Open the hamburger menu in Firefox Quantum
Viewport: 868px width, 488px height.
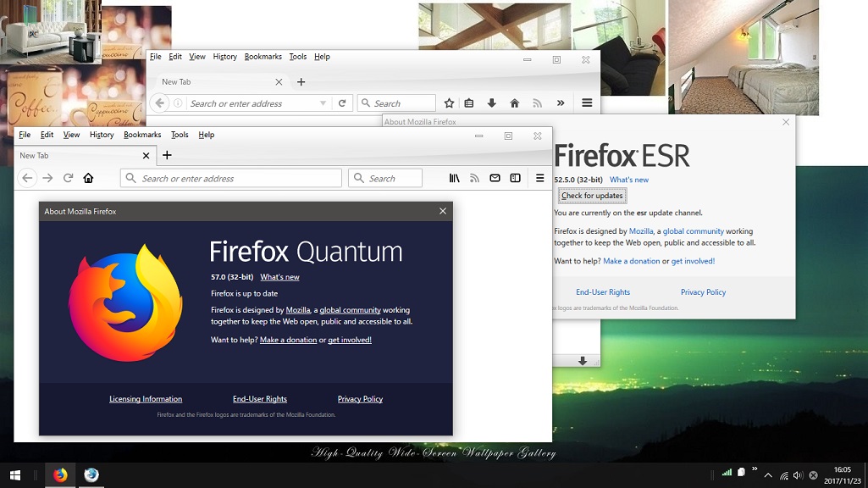pyautogui.click(x=539, y=178)
